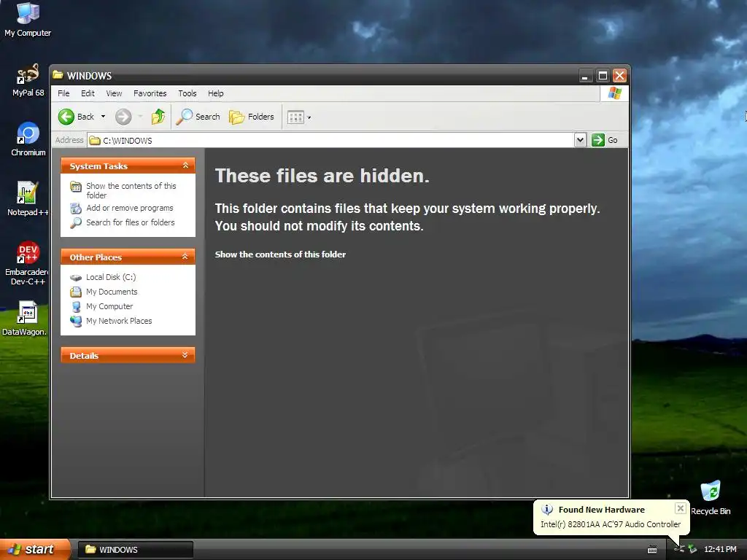Go to My Computer in Other Places
This screenshot has height=560, width=747.
coord(101,307)
